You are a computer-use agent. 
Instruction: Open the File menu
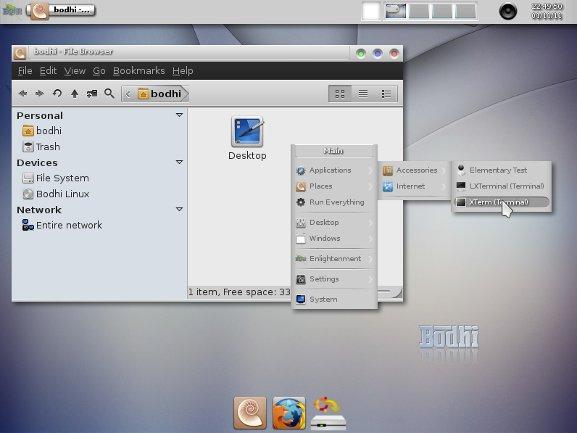coord(25,71)
